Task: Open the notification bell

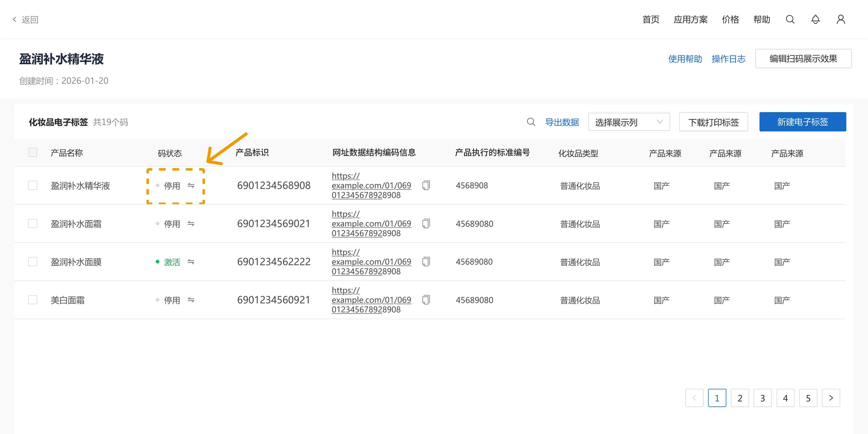Action: (815, 20)
